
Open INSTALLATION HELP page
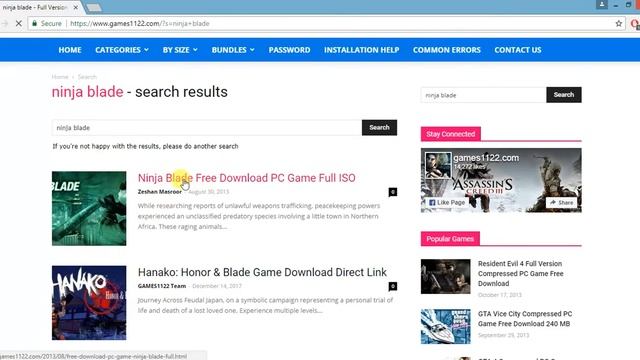pyautogui.click(x=362, y=50)
